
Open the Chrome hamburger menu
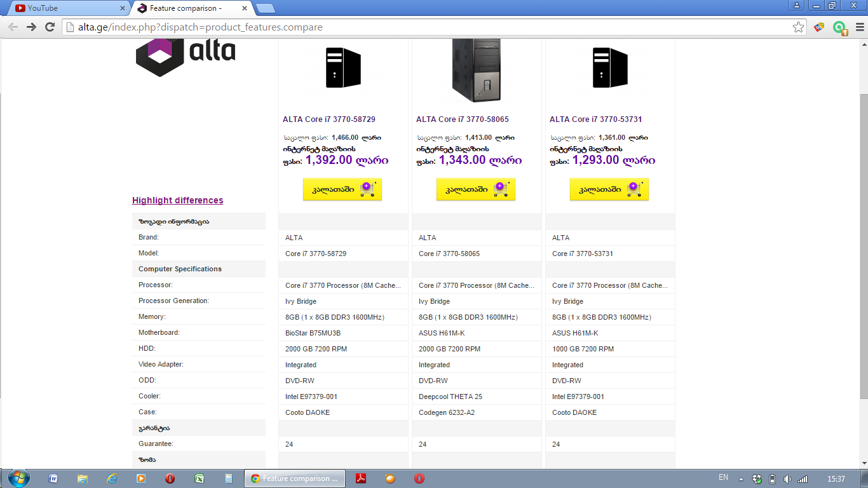(859, 27)
